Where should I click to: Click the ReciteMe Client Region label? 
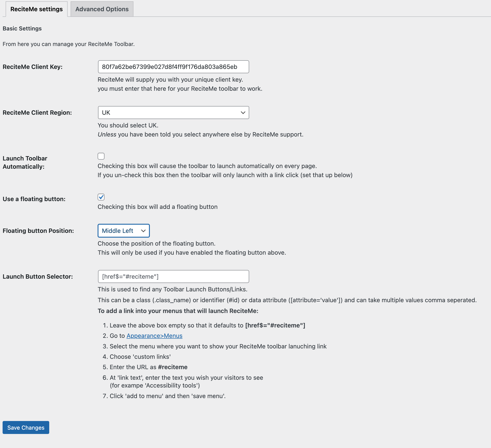click(37, 113)
